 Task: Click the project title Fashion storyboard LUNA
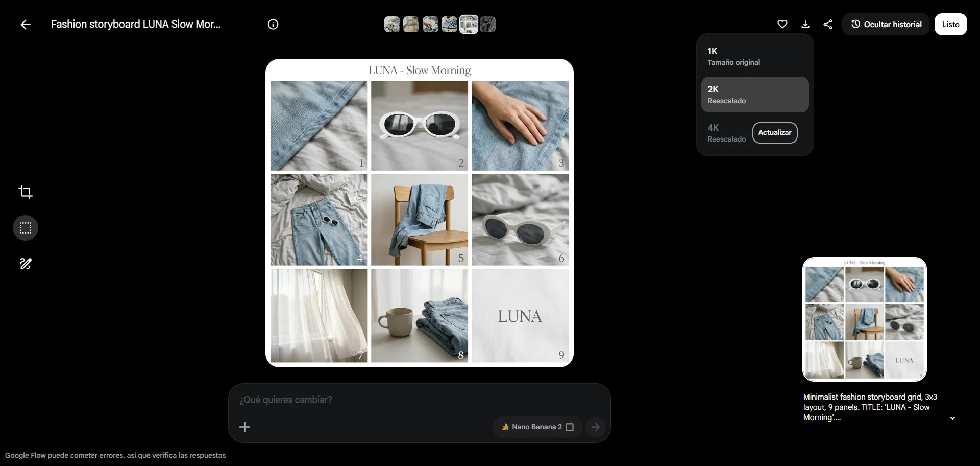click(136, 25)
